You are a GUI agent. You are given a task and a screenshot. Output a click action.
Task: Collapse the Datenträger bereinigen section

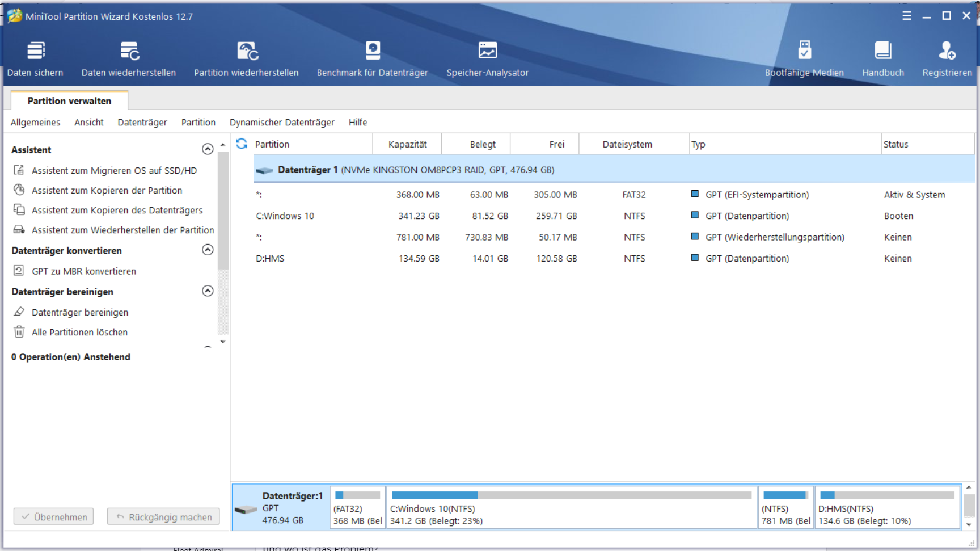[x=208, y=291]
